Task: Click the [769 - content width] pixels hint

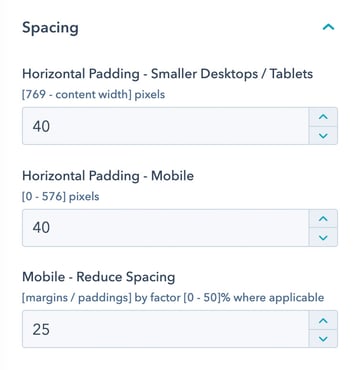Action: pyautogui.click(x=93, y=95)
